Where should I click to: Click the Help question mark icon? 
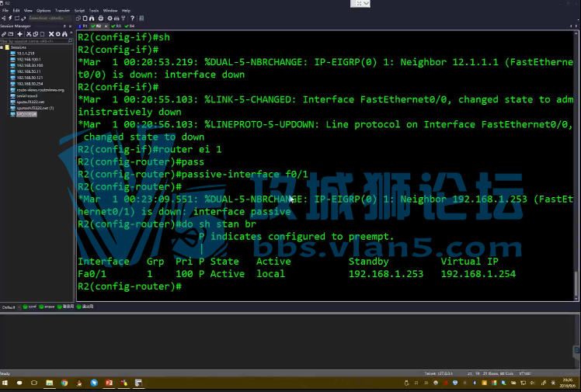click(x=131, y=18)
